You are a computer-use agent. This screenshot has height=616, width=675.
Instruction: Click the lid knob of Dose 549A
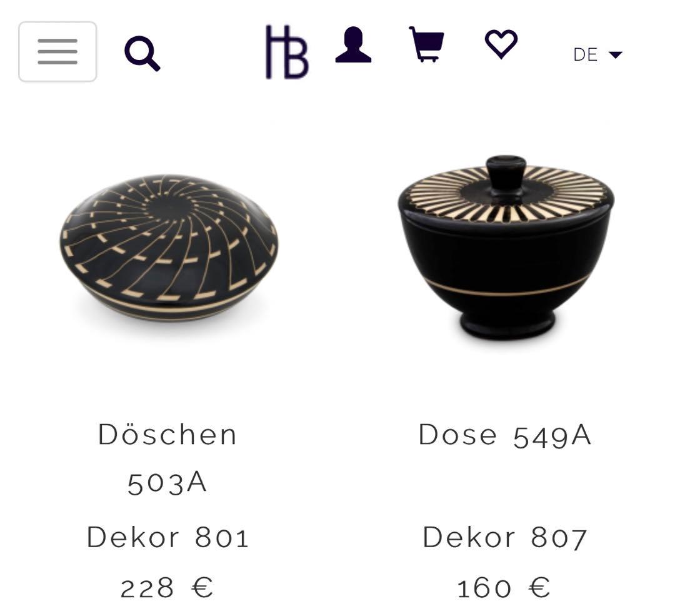(506, 173)
